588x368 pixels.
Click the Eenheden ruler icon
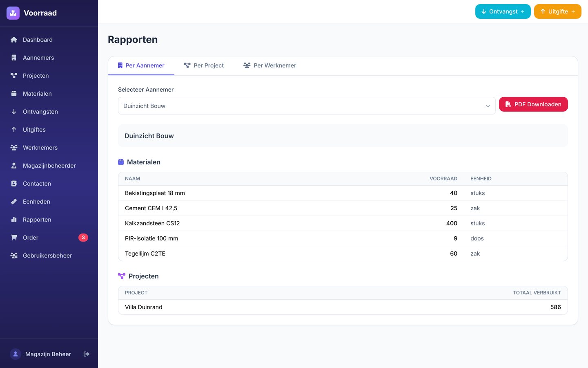(x=14, y=202)
